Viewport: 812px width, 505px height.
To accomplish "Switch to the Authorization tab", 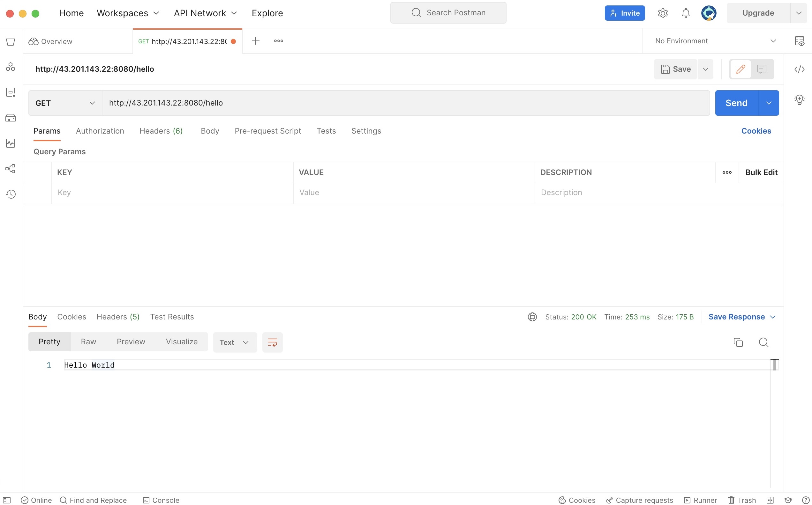I will click(100, 131).
